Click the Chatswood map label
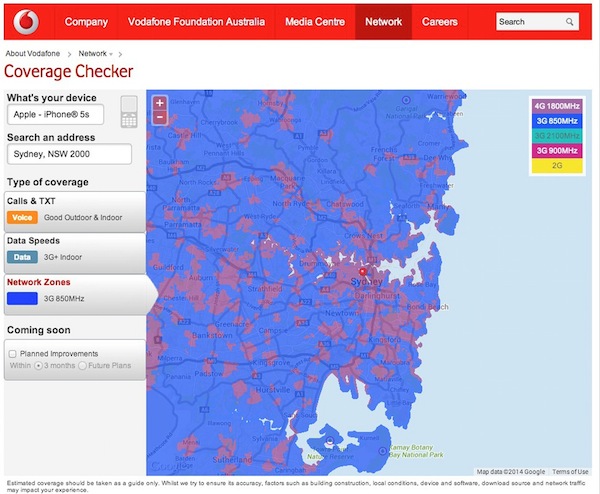This screenshot has width=600, height=494. pos(345,204)
